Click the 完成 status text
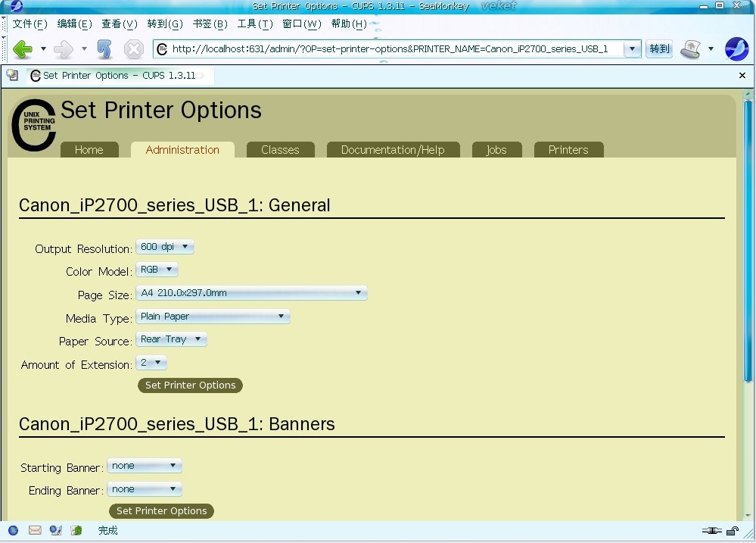Viewport: 756px width, 543px height. click(x=108, y=530)
